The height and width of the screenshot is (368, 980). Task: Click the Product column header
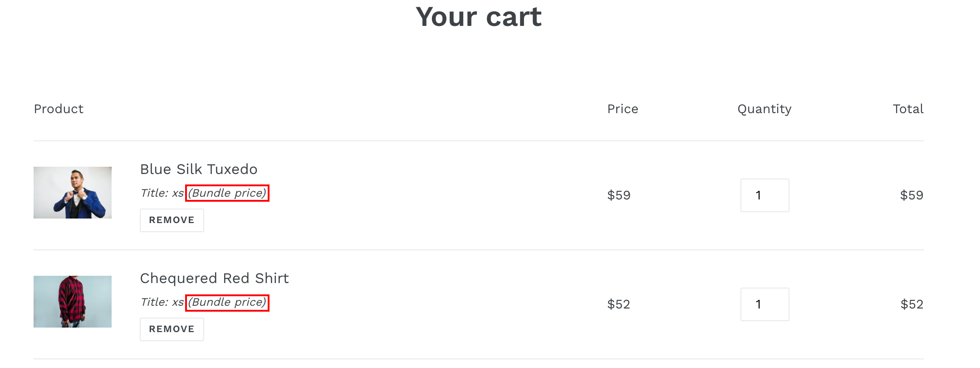point(59,109)
